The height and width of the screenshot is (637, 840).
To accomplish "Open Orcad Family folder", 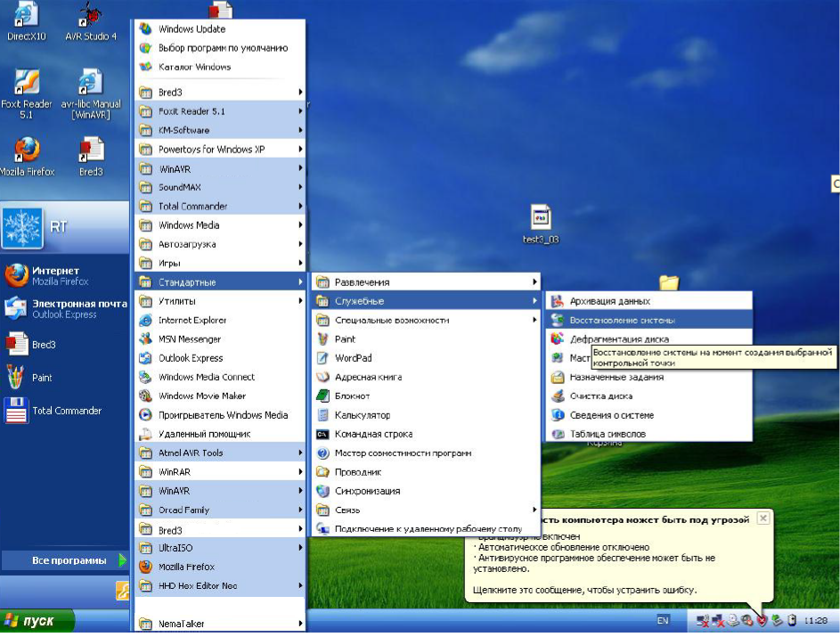I will [x=220, y=510].
